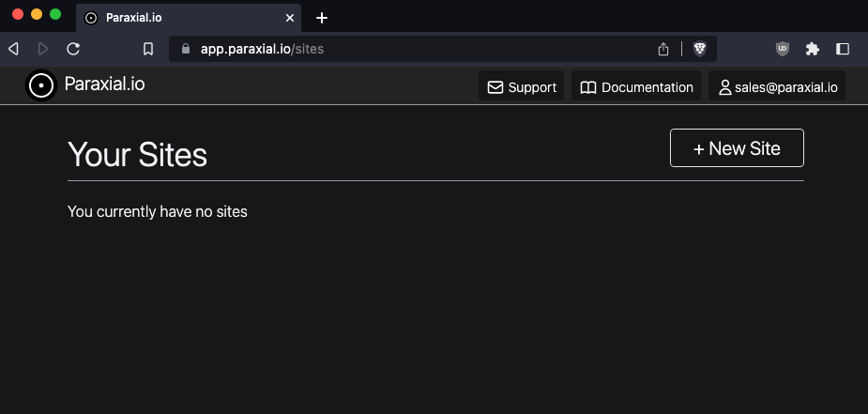Click the forward navigation arrow
This screenshot has width=868, height=414.
pos(42,49)
